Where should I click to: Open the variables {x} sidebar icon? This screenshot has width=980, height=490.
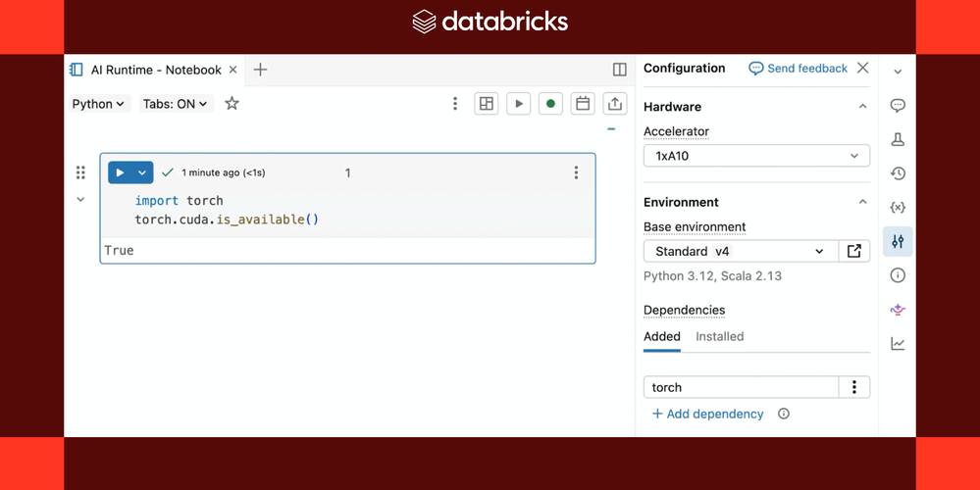click(898, 207)
